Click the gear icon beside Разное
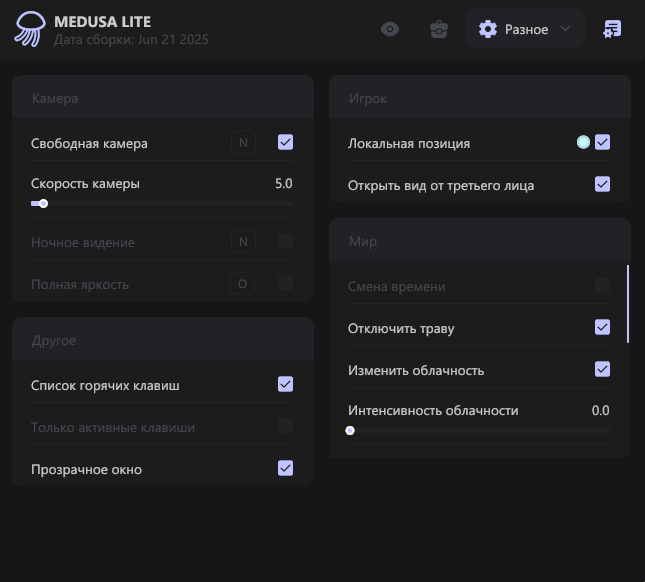This screenshot has width=645, height=582. click(488, 29)
